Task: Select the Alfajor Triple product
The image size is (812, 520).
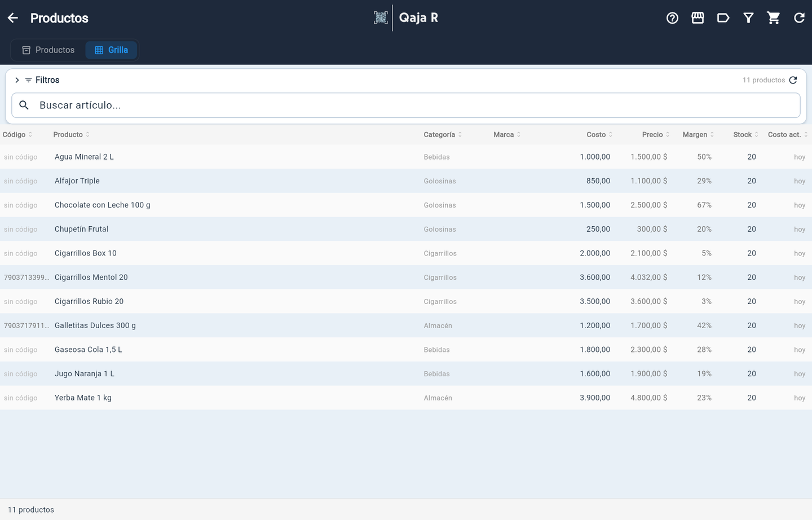Action: 77,181
